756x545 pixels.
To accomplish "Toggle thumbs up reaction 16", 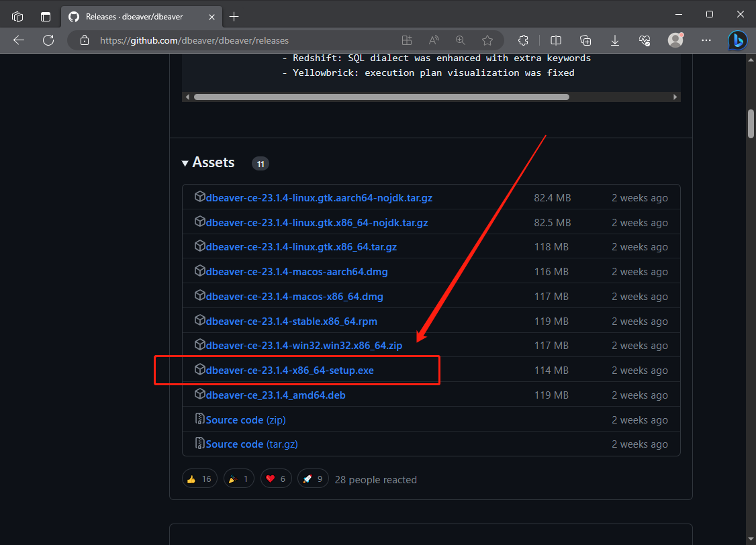I will tap(199, 479).
